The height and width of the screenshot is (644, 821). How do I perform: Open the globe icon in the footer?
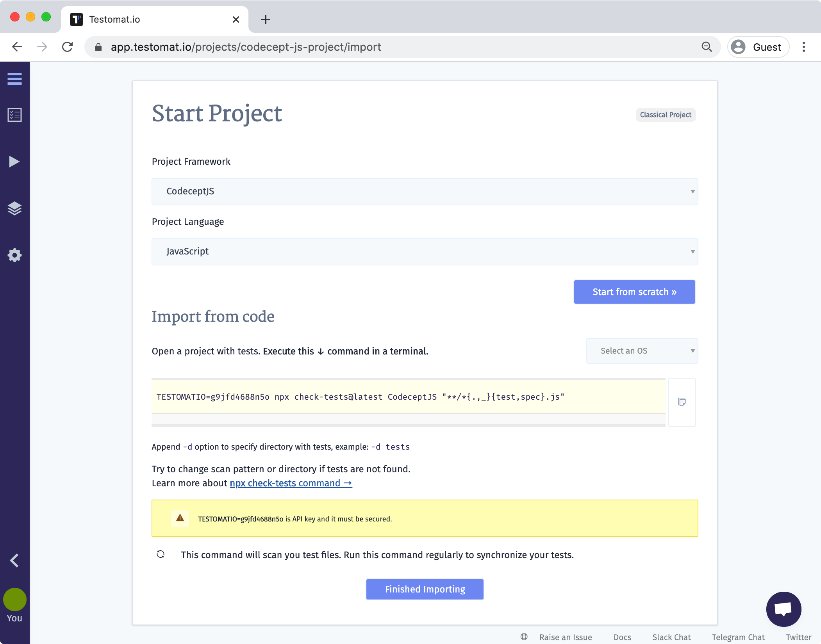click(x=524, y=637)
